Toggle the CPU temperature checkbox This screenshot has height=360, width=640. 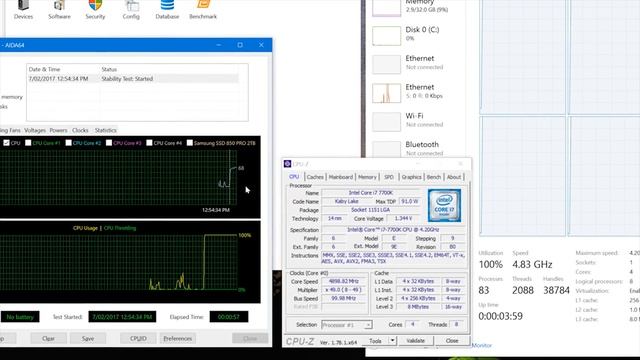(x=6, y=143)
